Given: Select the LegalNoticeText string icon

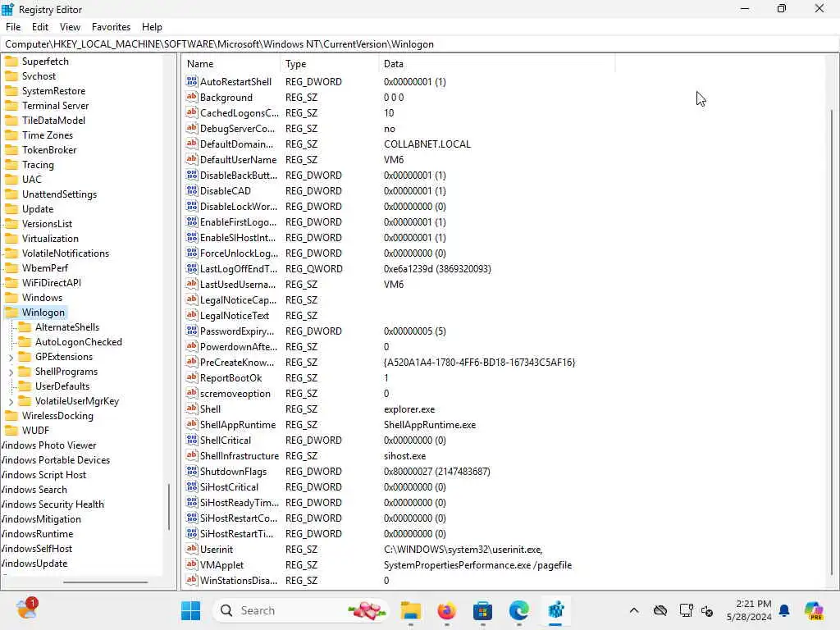Looking at the screenshot, I should tap(192, 315).
